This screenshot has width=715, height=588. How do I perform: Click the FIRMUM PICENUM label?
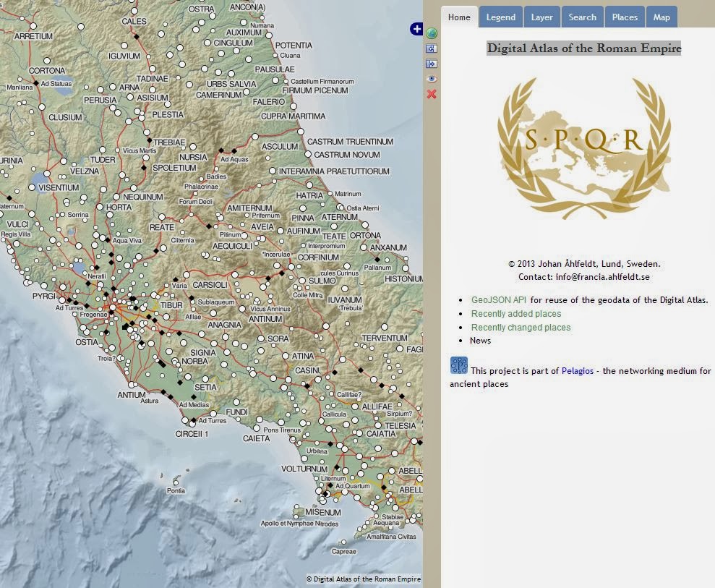click(x=315, y=90)
